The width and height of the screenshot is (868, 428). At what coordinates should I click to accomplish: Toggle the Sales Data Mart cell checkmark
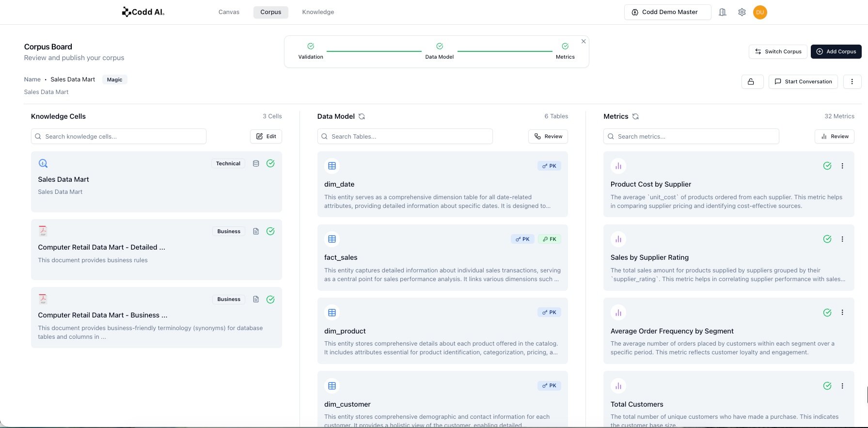coord(270,163)
